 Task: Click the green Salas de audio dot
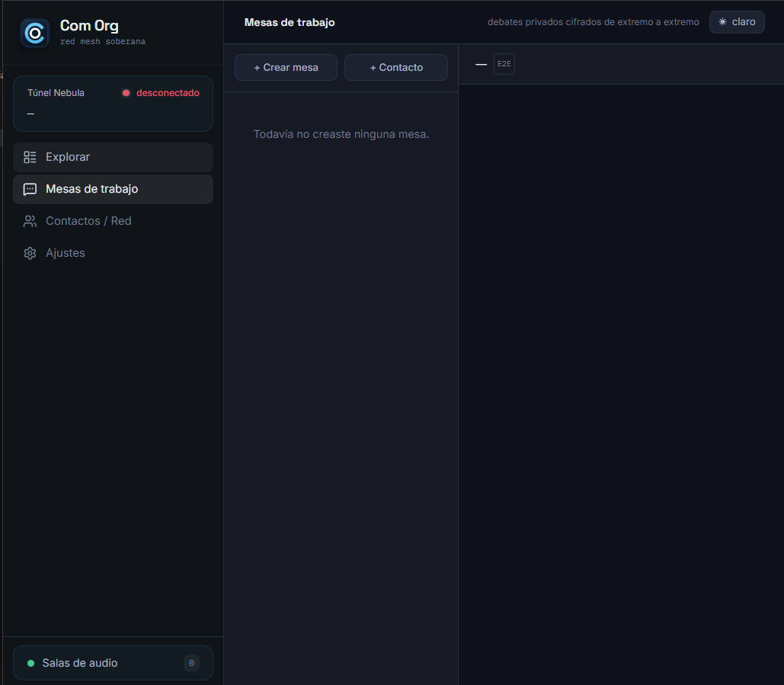point(31,664)
